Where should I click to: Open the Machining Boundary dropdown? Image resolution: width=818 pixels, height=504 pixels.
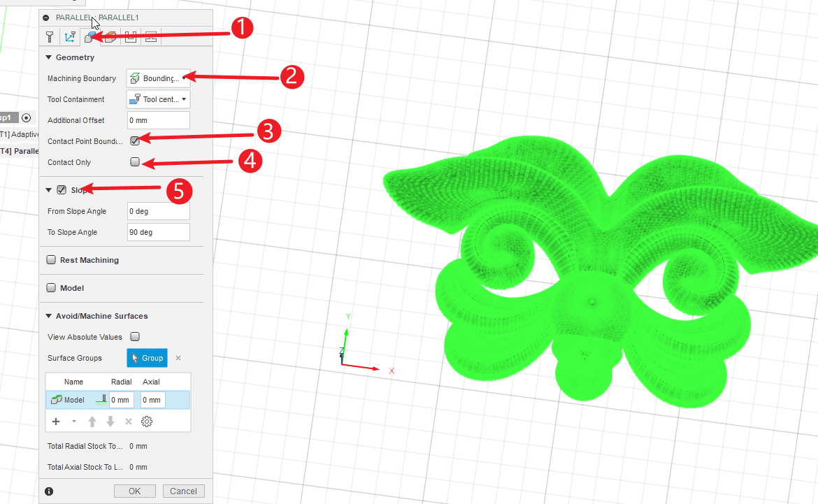point(158,78)
